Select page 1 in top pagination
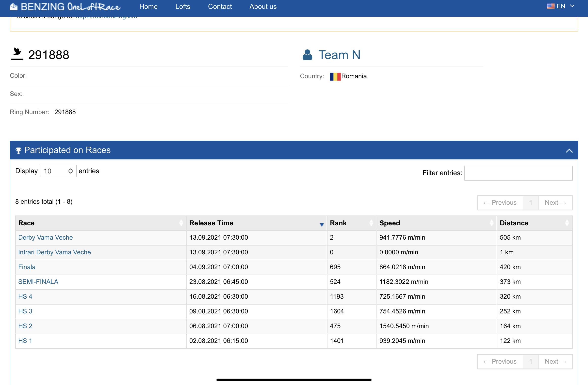588x385 pixels. [530, 203]
